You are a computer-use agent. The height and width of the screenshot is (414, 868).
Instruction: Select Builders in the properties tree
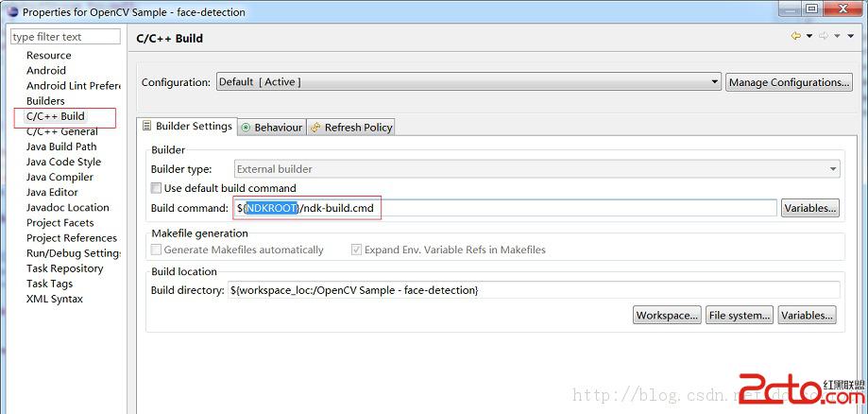(45, 101)
